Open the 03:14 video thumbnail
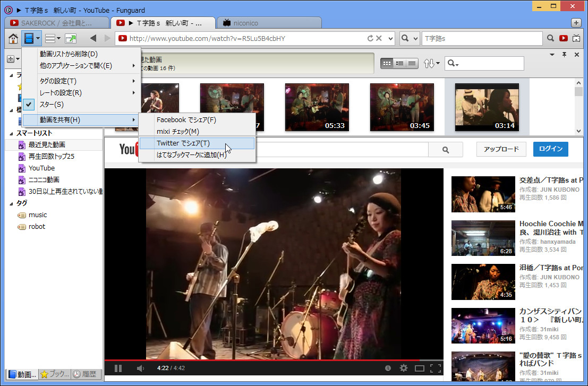The width and height of the screenshot is (588, 386). 487,107
